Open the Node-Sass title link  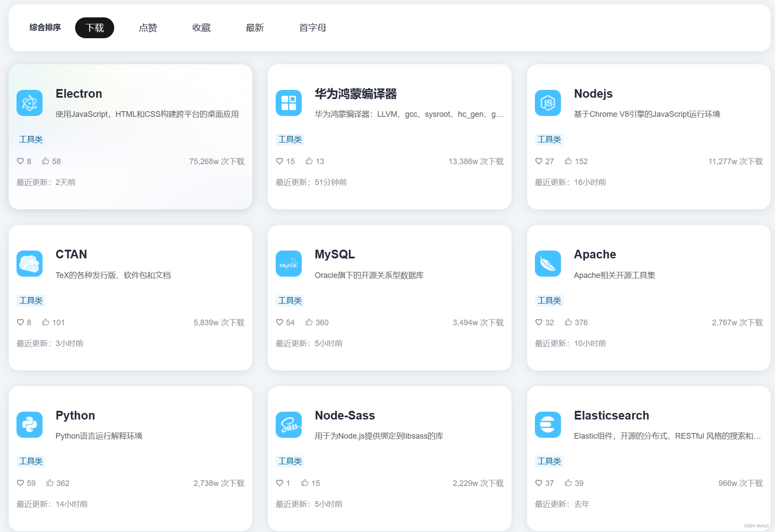click(x=345, y=415)
